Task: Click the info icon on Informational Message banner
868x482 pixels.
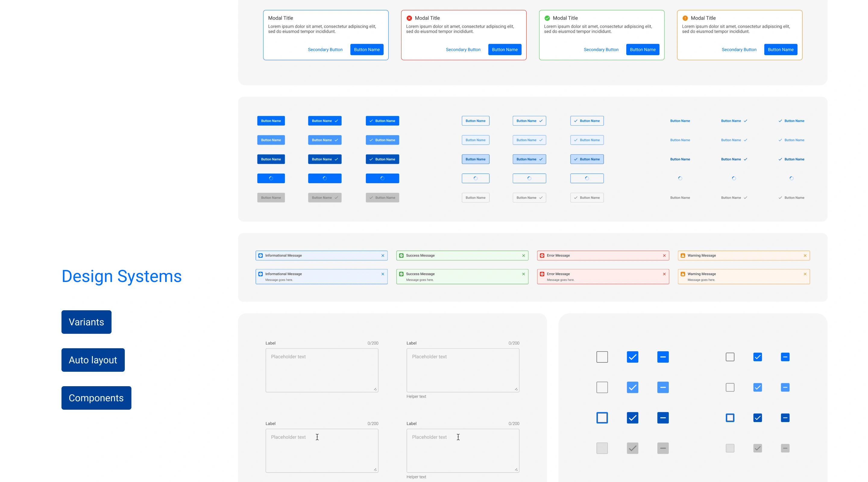Action: click(x=260, y=255)
